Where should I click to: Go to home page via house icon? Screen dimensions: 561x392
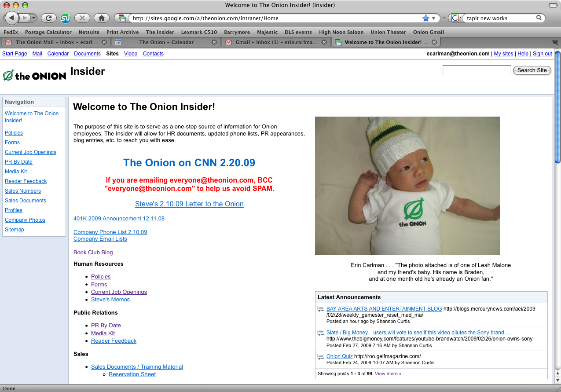coord(101,18)
